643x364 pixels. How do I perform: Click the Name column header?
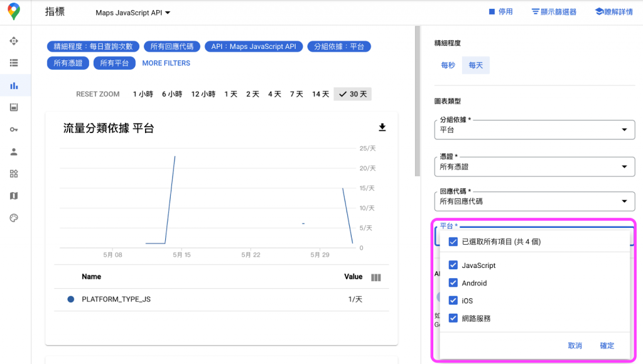(92, 277)
